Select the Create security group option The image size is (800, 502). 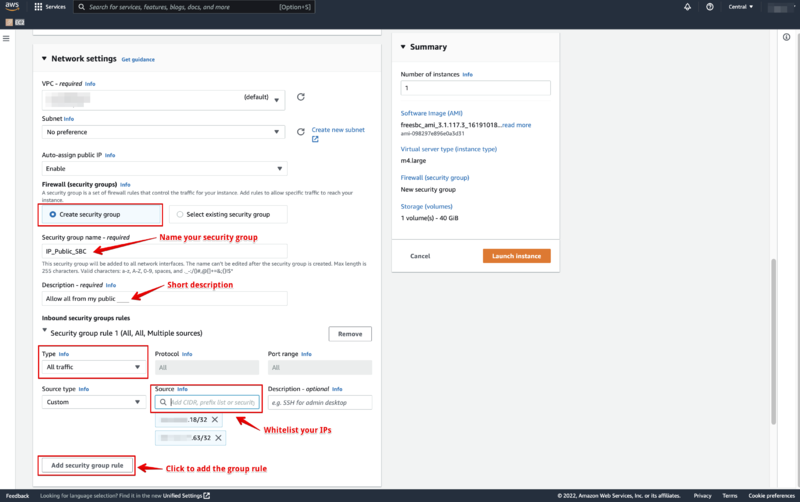click(x=101, y=214)
